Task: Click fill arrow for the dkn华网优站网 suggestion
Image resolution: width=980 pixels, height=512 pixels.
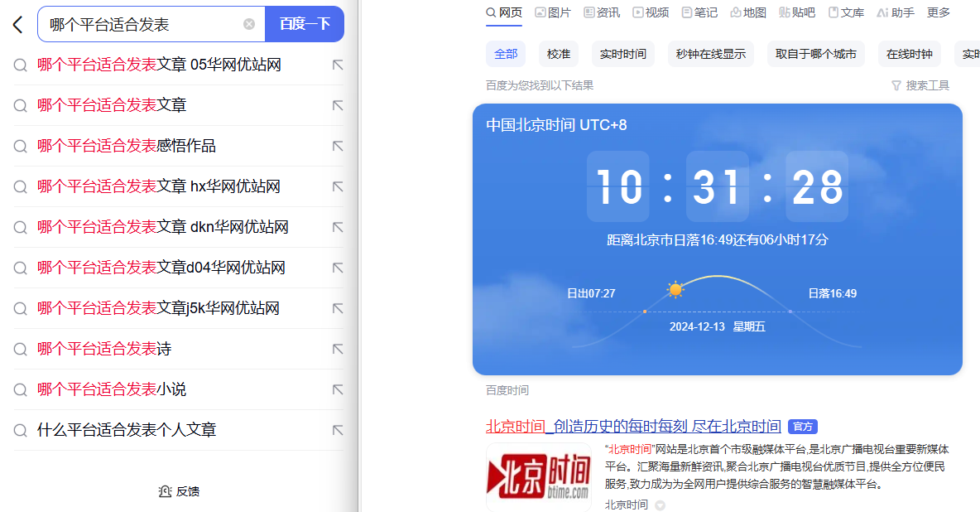Action: [338, 227]
